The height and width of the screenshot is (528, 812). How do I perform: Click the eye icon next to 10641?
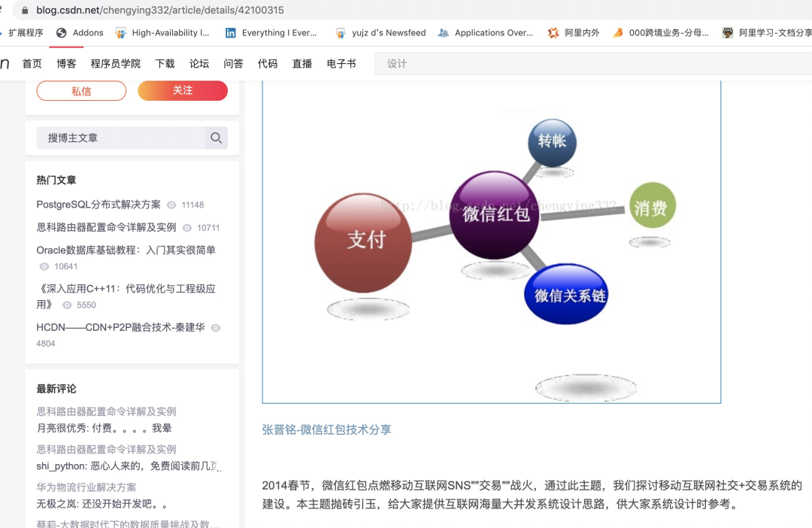(x=44, y=266)
